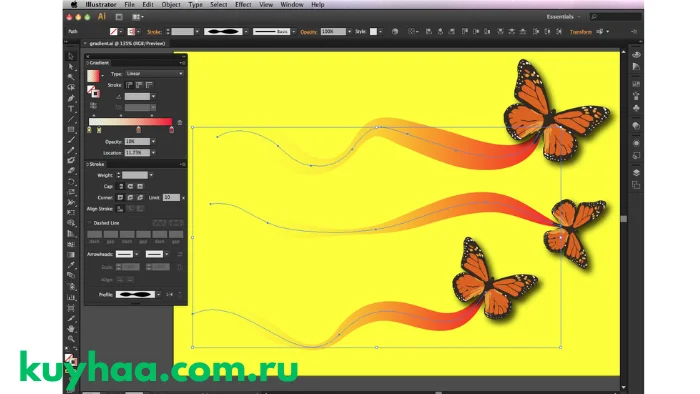Open the Layers panel icon in right dock
The width and height of the screenshot is (700, 394).
636,173
